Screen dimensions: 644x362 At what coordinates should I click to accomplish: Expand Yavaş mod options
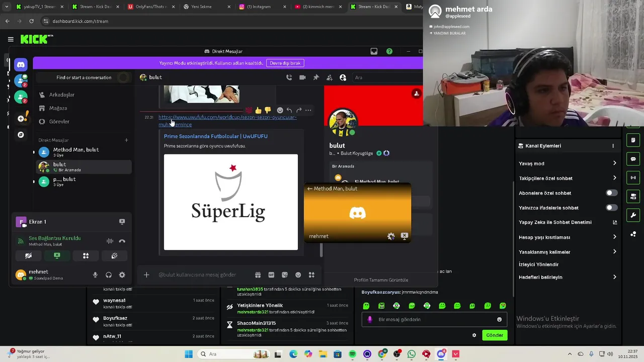point(567,163)
